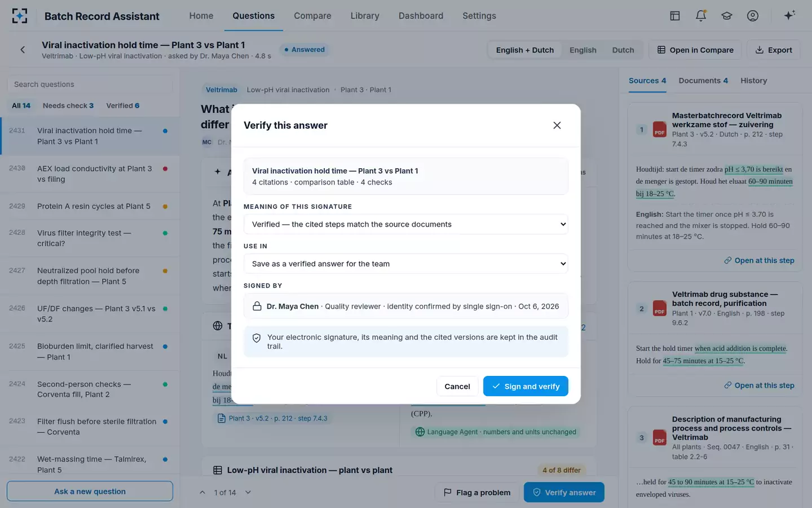Click the Veltrimab product tag

point(221,90)
